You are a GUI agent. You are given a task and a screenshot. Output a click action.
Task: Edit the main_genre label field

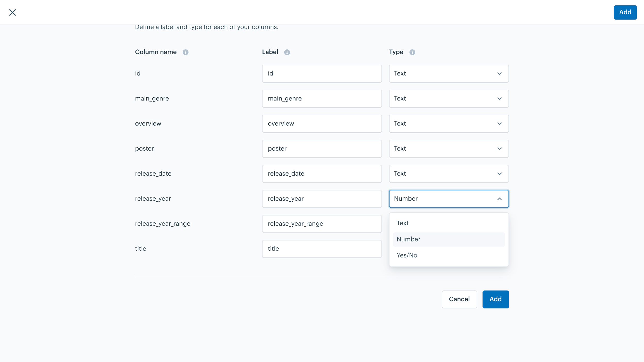322,99
